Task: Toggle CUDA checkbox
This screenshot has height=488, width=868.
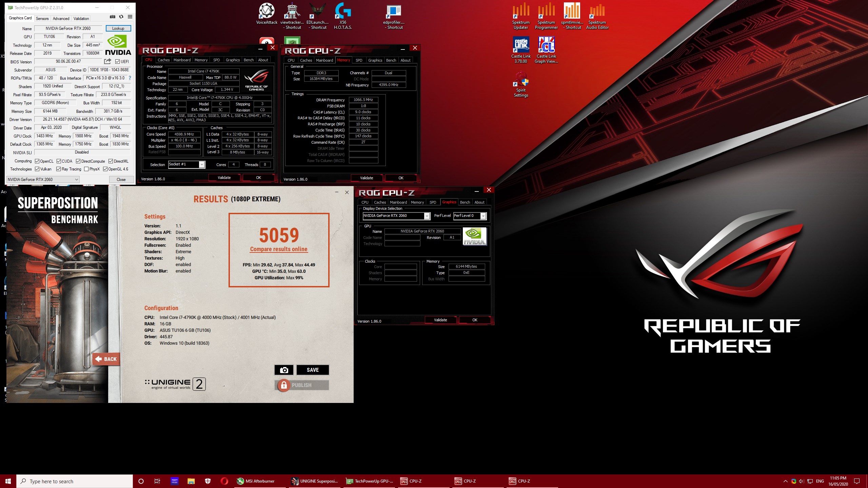Action: [59, 161]
